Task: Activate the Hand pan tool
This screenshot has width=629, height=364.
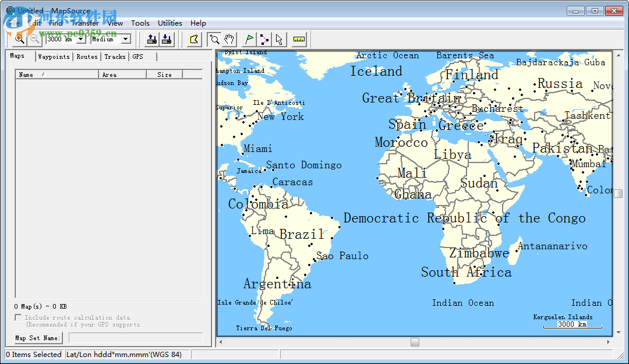Action: pos(229,39)
